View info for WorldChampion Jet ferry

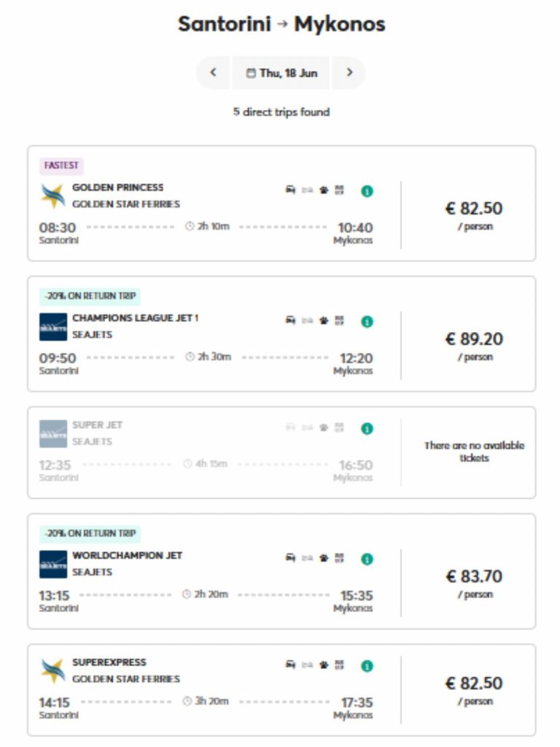pyautogui.click(x=367, y=559)
